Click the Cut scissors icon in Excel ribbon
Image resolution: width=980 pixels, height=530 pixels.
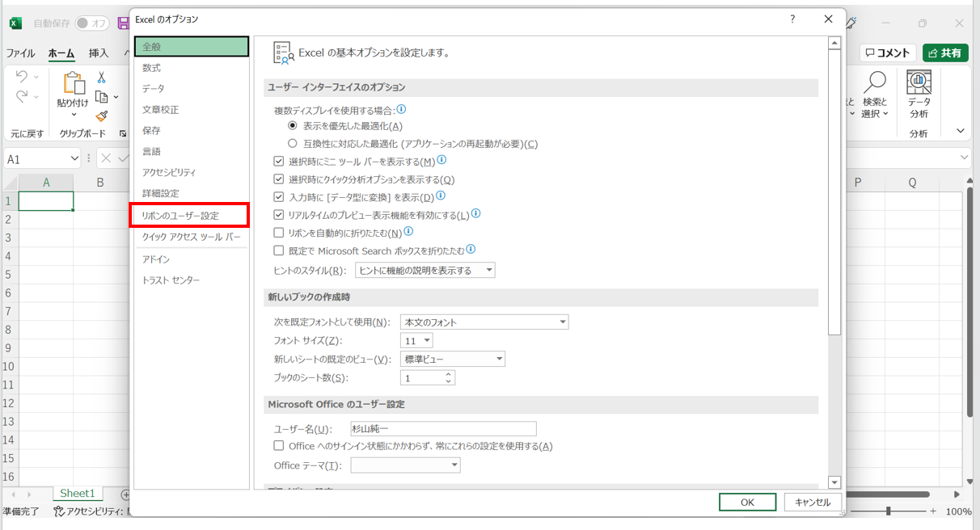(101, 78)
